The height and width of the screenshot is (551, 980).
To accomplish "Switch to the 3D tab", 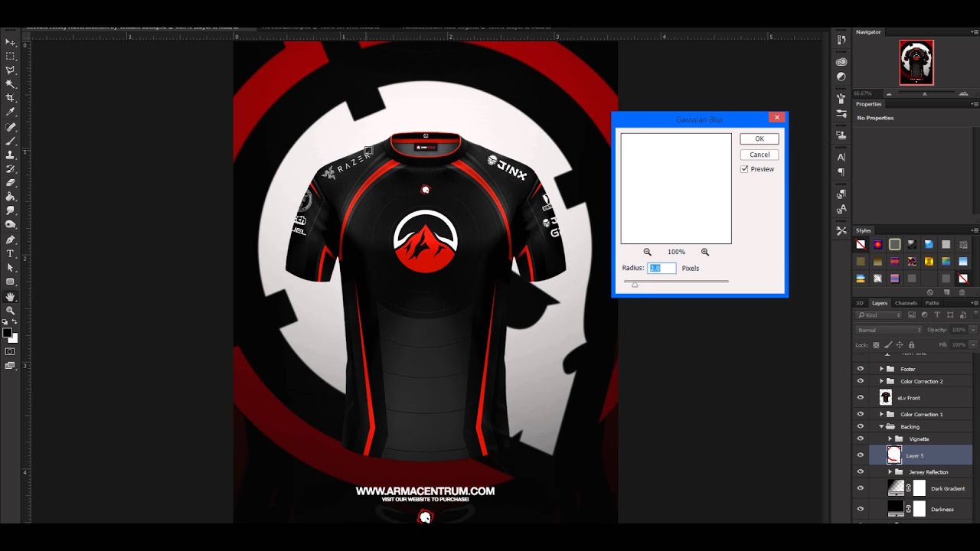I will pyautogui.click(x=860, y=303).
